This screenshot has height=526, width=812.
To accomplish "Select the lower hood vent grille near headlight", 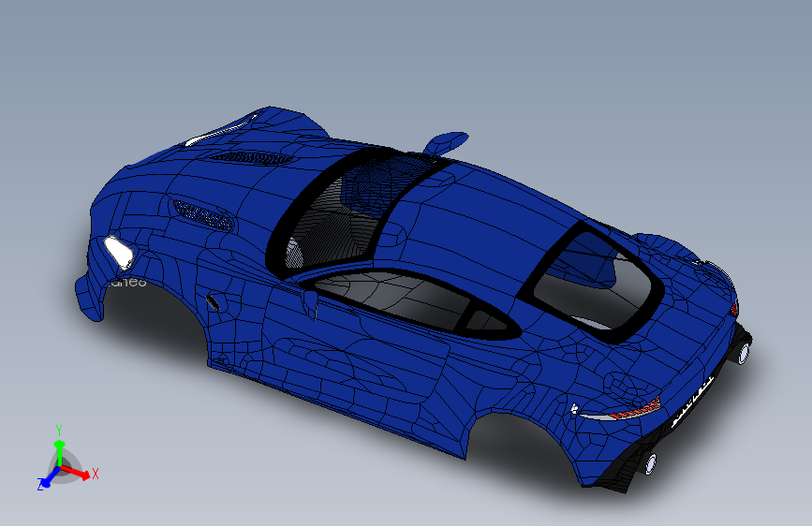I will (203, 215).
